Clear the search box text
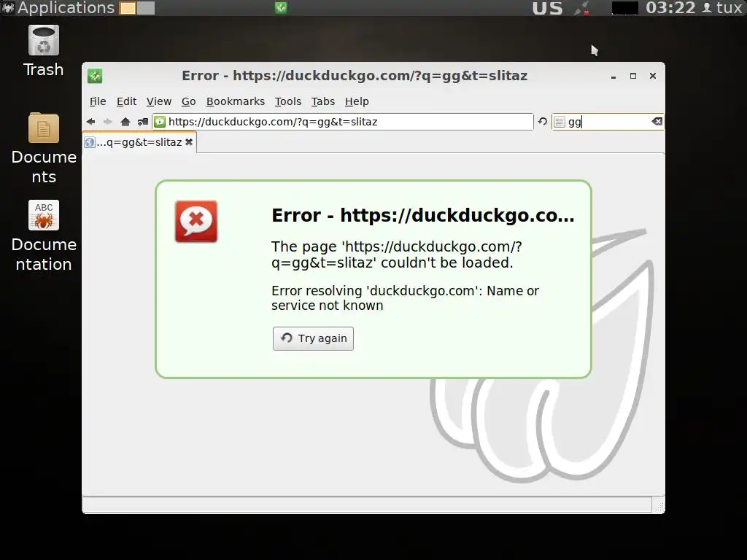The width and height of the screenshot is (747, 560). 657,122
